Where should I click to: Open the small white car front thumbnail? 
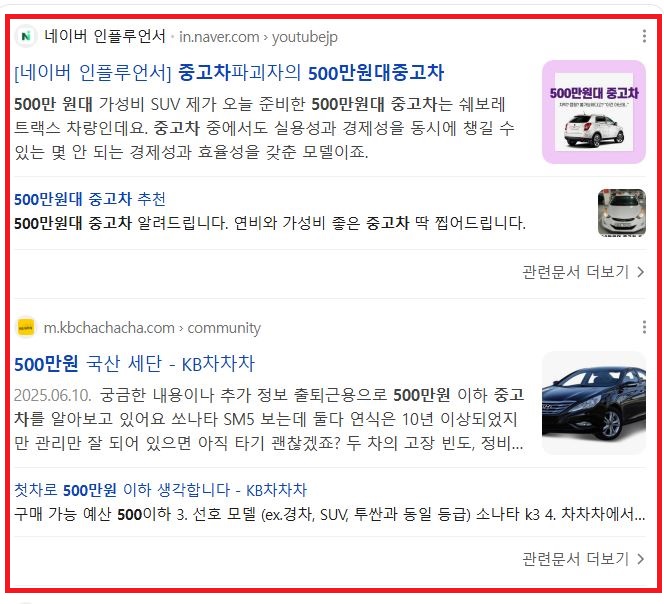(622, 213)
